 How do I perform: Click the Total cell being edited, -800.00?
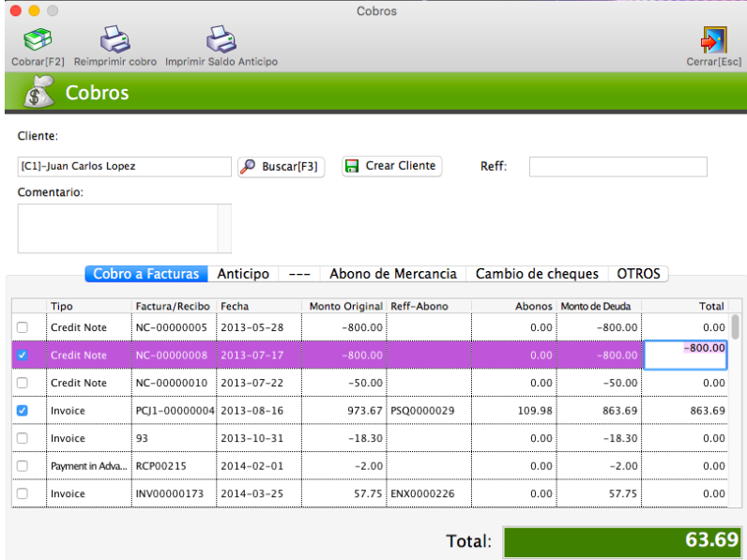(x=685, y=355)
